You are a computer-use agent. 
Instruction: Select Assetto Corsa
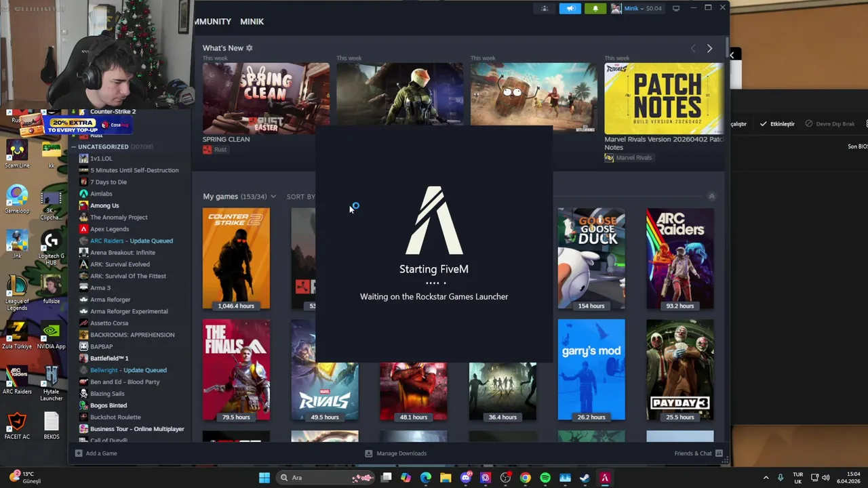(x=109, y=323)
